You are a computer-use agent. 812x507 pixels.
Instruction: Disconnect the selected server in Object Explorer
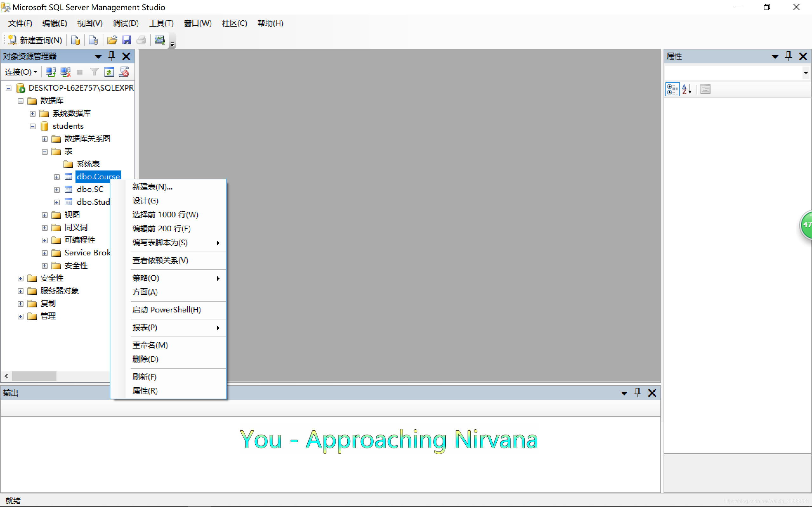(x=65, y=72)
